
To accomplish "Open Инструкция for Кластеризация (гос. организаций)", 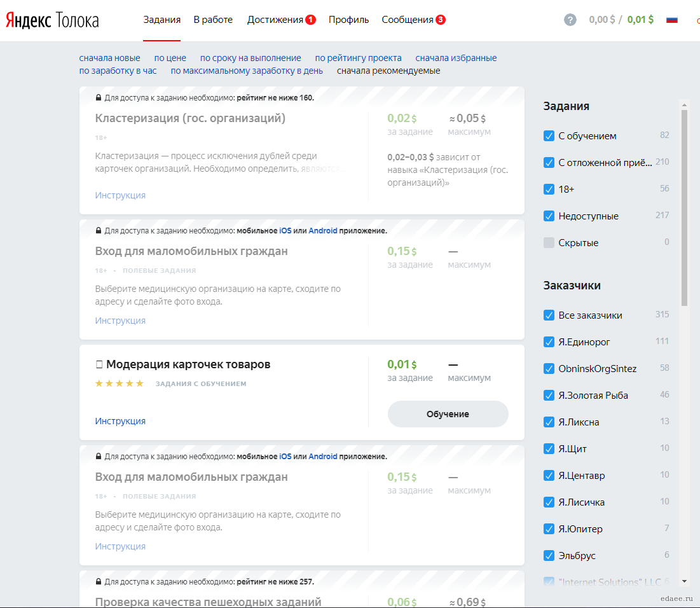I will (x=120, y=195).
